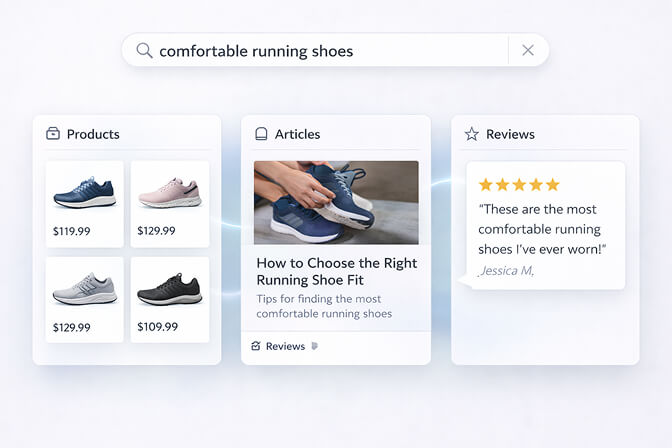Open the Articles panel heading
The height and width of the screenshot is (448, 672).
297,134
